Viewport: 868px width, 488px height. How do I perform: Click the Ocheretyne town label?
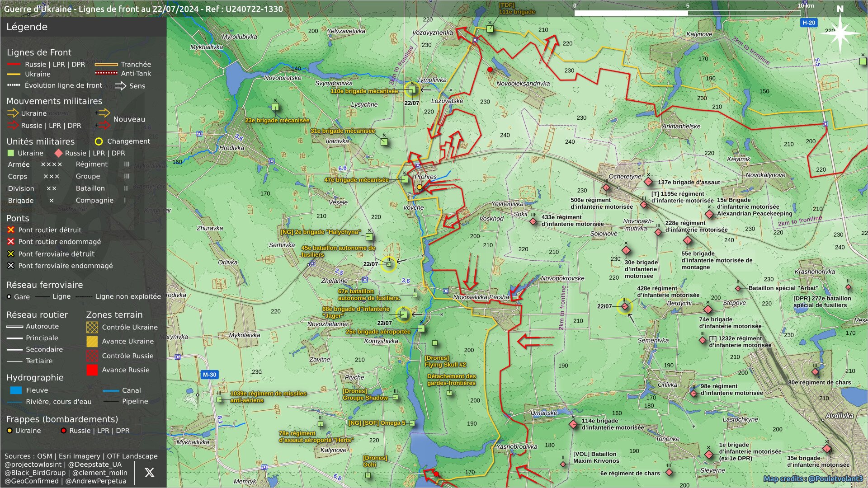[x=625, y=177]
